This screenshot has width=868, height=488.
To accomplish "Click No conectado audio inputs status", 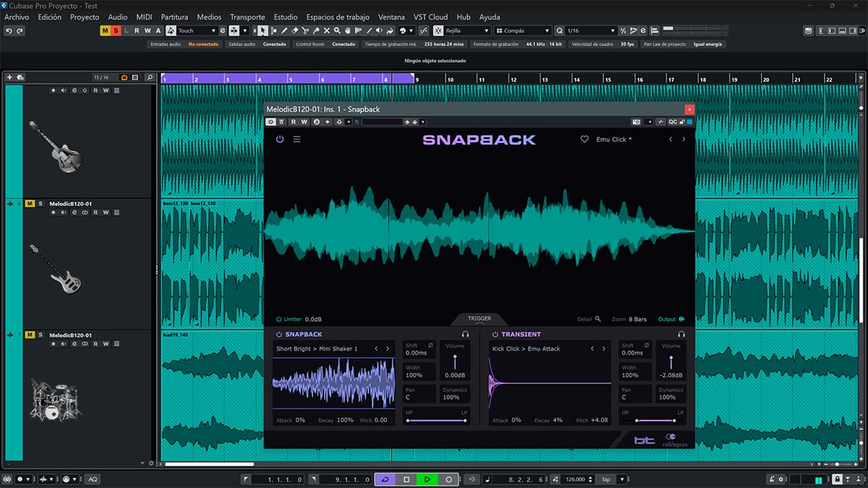I will (x=203, y=44).
